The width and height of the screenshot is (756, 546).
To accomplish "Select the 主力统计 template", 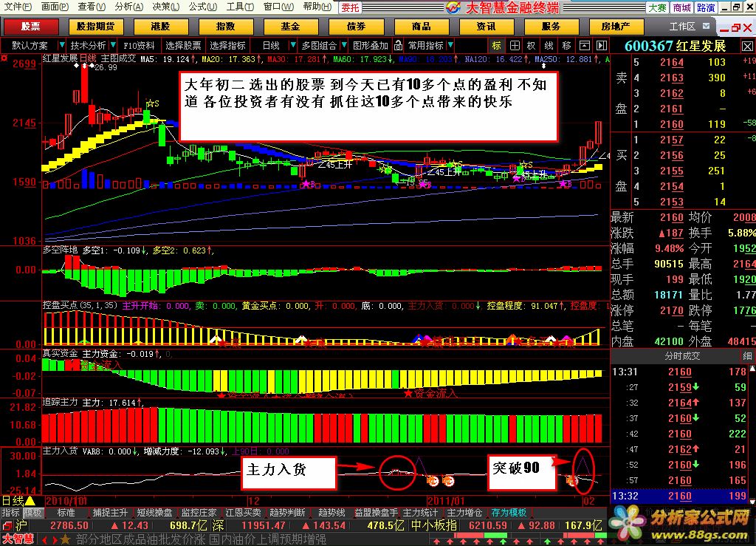I will click(420, 513).
